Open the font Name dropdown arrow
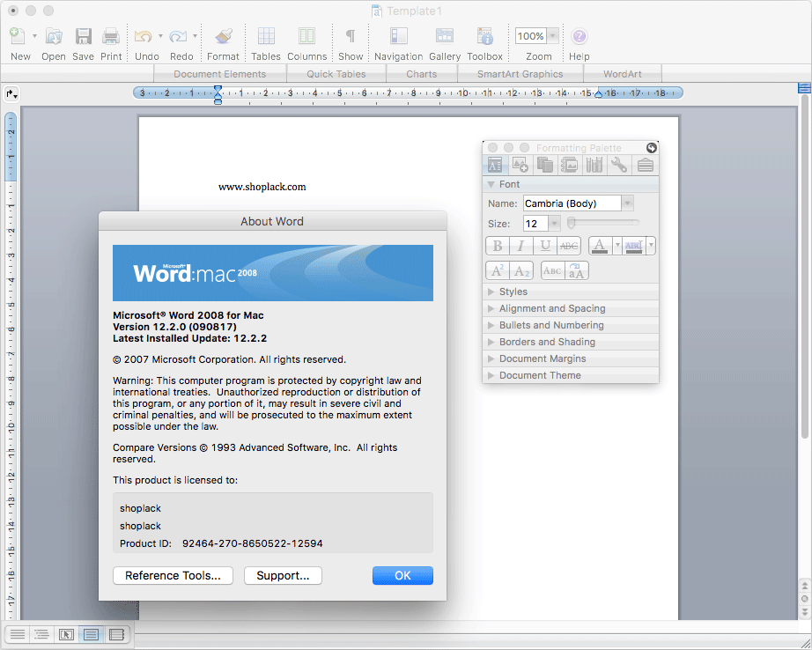This screenshot has width=812, height=650. tap(628, 203)
